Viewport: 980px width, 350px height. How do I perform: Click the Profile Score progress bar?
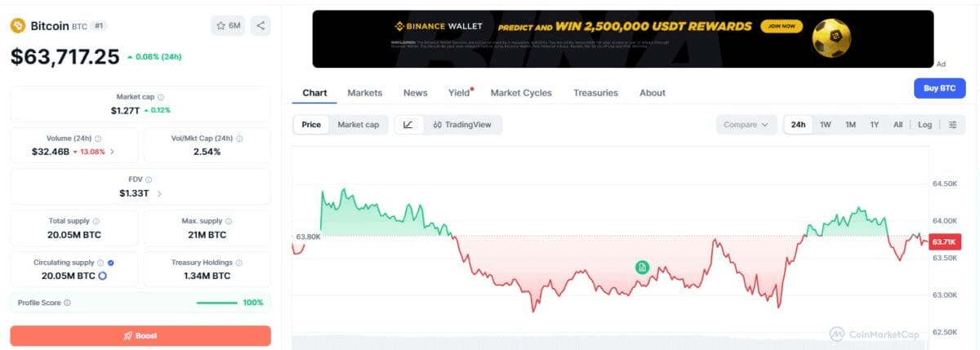(x=217, y=303)
